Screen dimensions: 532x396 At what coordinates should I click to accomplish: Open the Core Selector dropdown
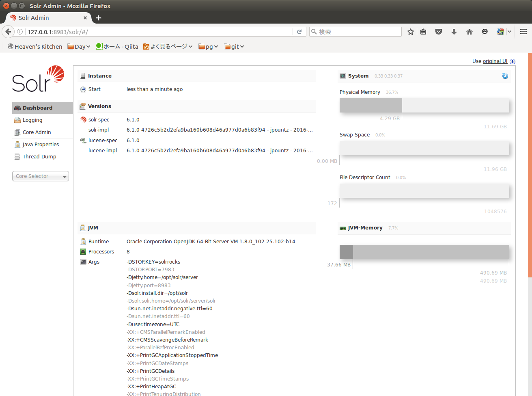(40, 176)
